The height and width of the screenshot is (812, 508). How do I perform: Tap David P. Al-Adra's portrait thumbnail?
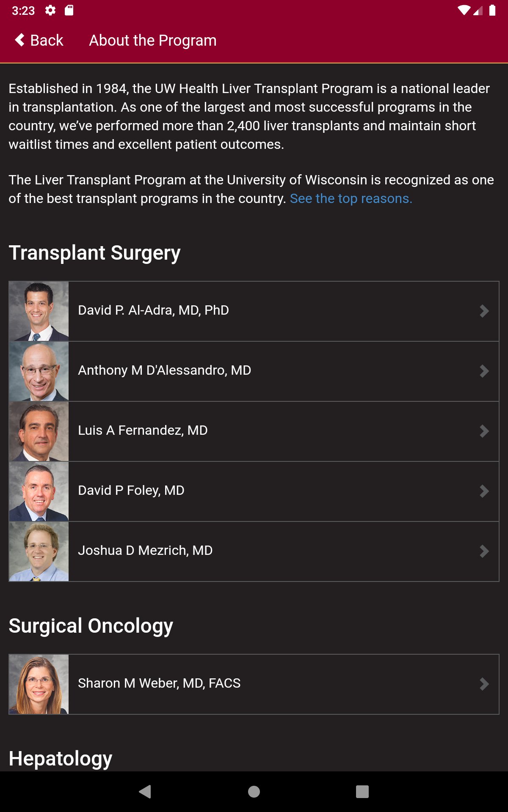coord(39,311)
